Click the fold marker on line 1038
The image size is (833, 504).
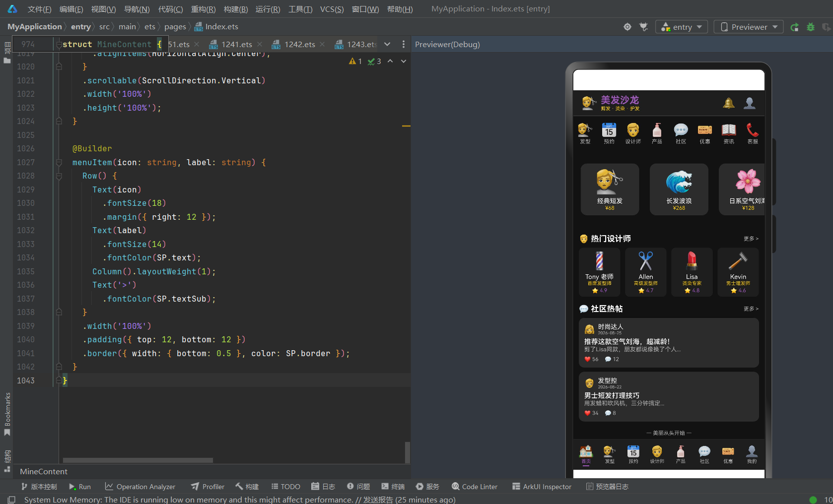[59, 312]
